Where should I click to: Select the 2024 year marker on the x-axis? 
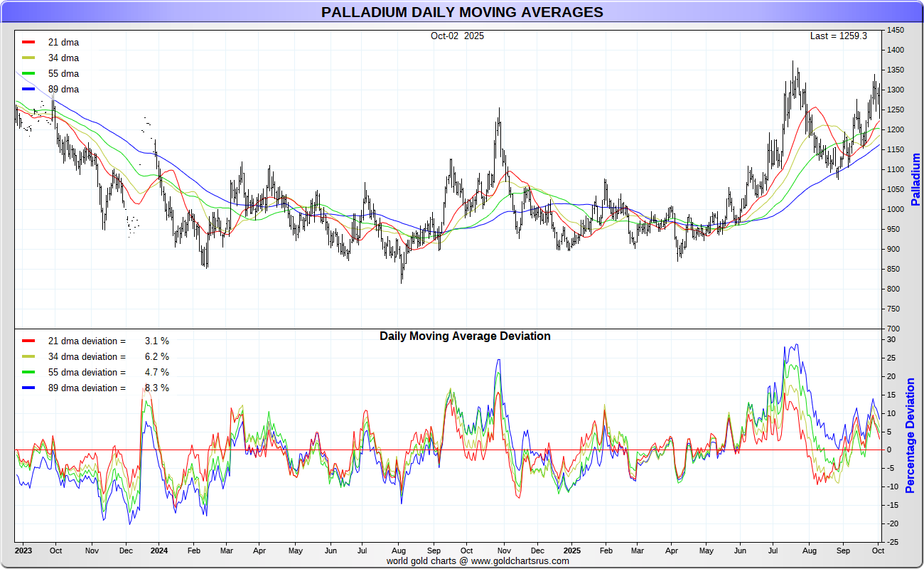159,551
